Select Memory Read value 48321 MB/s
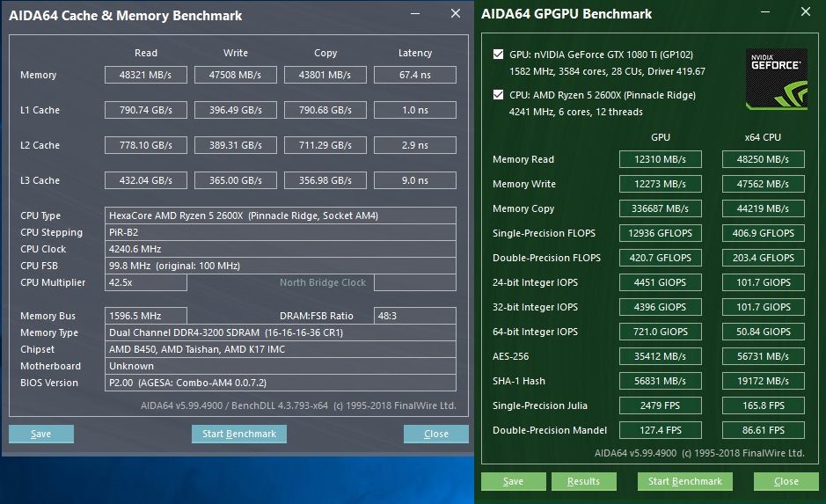The width and height of the screenshot is (826, 504). pos(146,75)
